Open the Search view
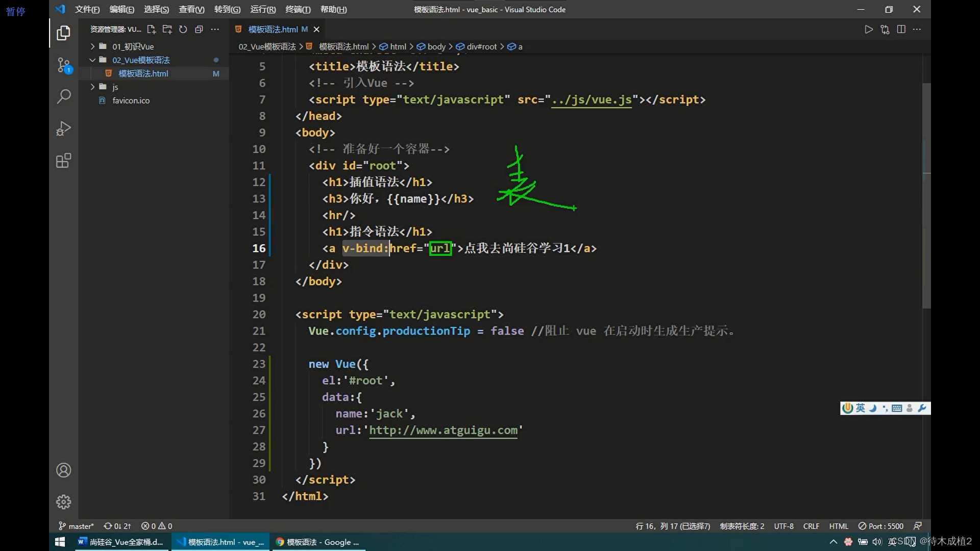Screen dimensions: 980x551 pos(63,96)
